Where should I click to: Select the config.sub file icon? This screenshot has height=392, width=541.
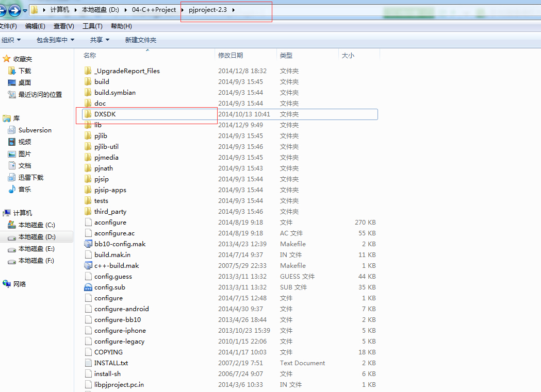point(88,287)
